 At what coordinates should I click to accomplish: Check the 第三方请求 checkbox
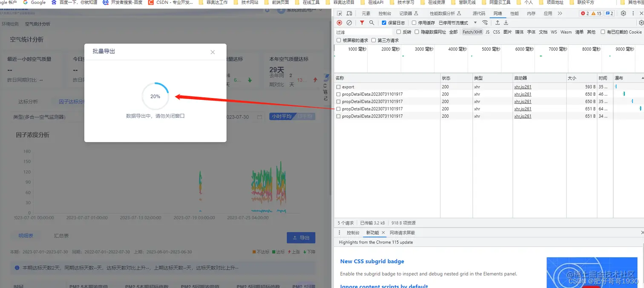tap(374, 41)
